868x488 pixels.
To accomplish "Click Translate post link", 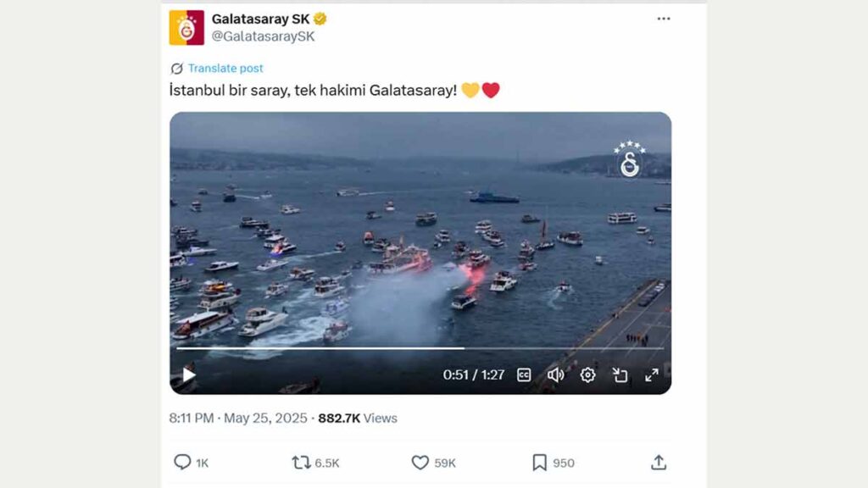I will 225,68.
